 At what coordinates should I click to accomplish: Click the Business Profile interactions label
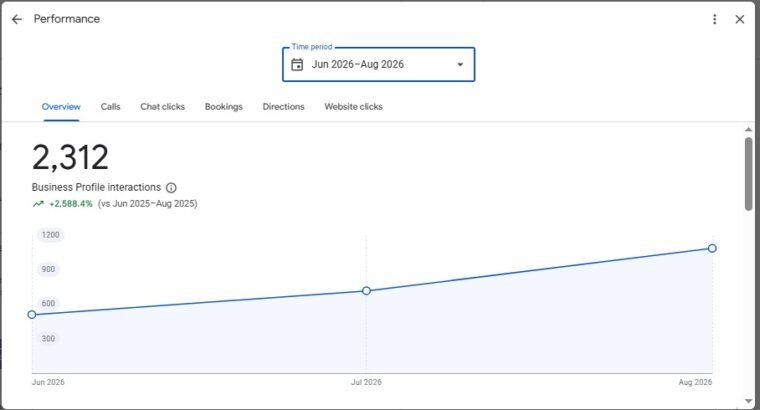tap(96, 188)
